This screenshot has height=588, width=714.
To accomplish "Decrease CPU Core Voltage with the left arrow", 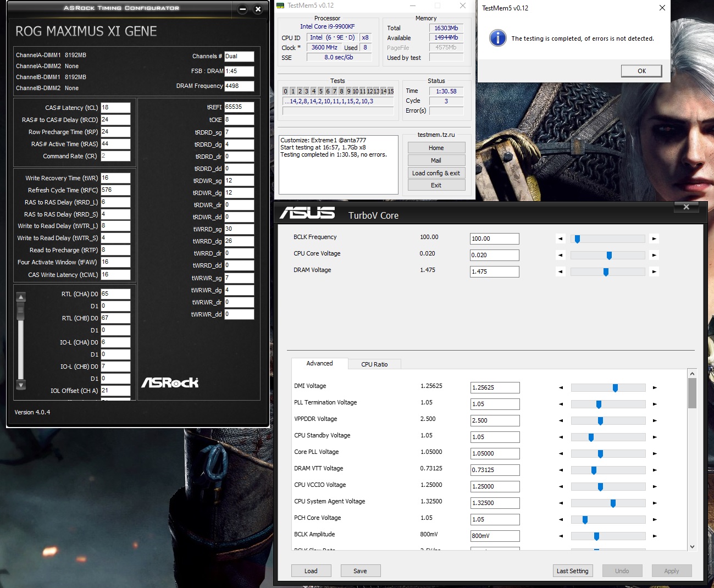I will (560, 255).
